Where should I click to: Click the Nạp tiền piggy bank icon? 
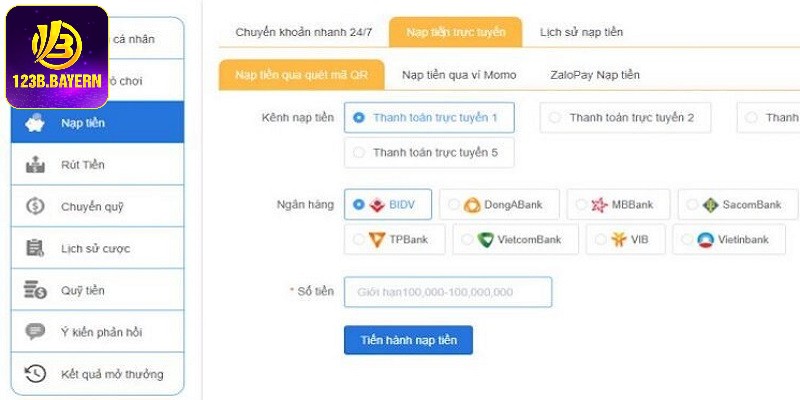tap(35, 123)
